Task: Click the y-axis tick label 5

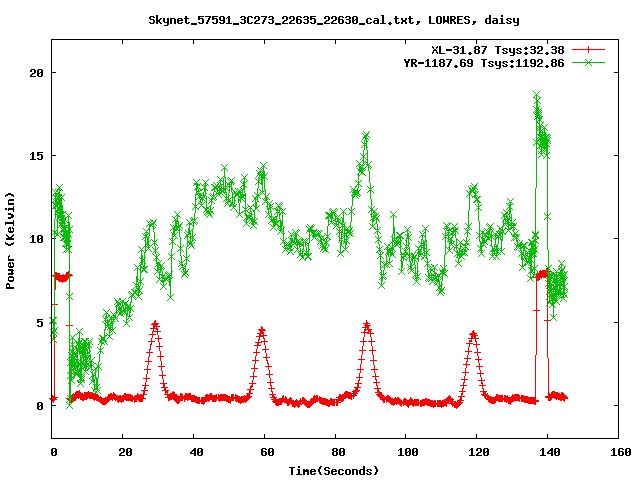Action: coord(40,322)
